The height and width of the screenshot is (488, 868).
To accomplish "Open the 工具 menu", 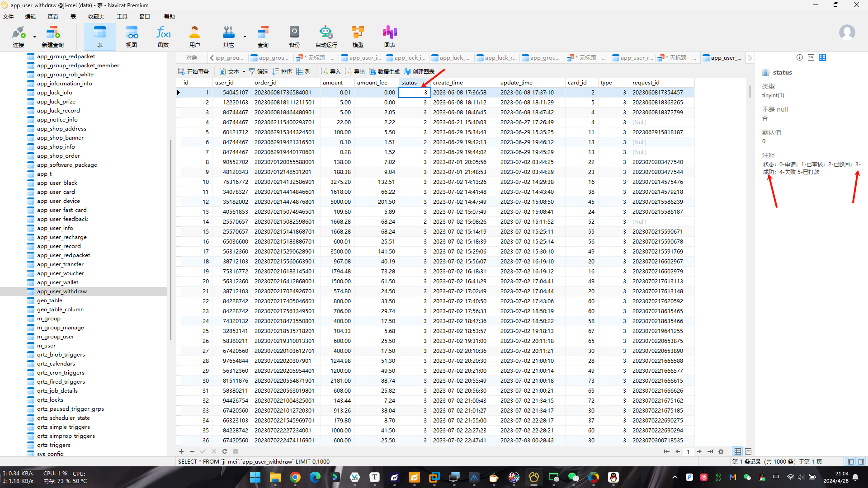I will pyautogui.click(x=122, y=17).
